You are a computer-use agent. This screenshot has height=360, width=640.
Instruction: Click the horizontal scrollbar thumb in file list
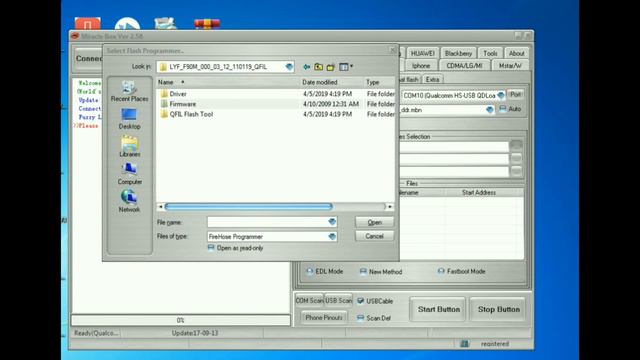pos(249,207)
